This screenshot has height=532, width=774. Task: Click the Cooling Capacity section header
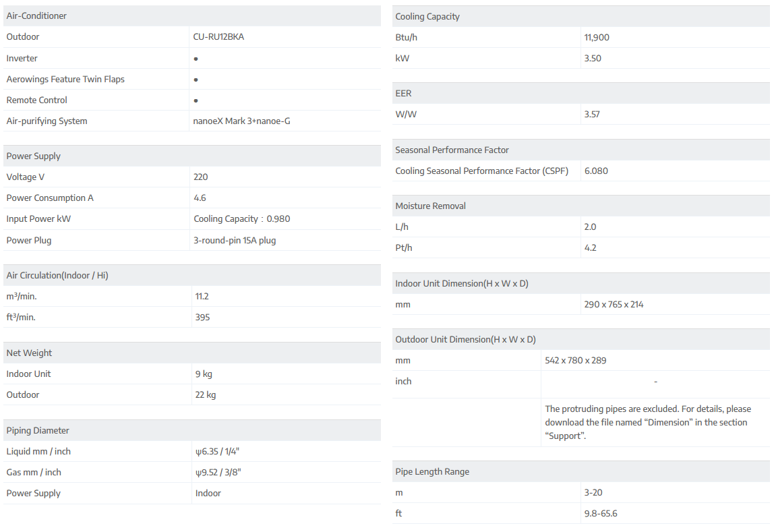427,16
